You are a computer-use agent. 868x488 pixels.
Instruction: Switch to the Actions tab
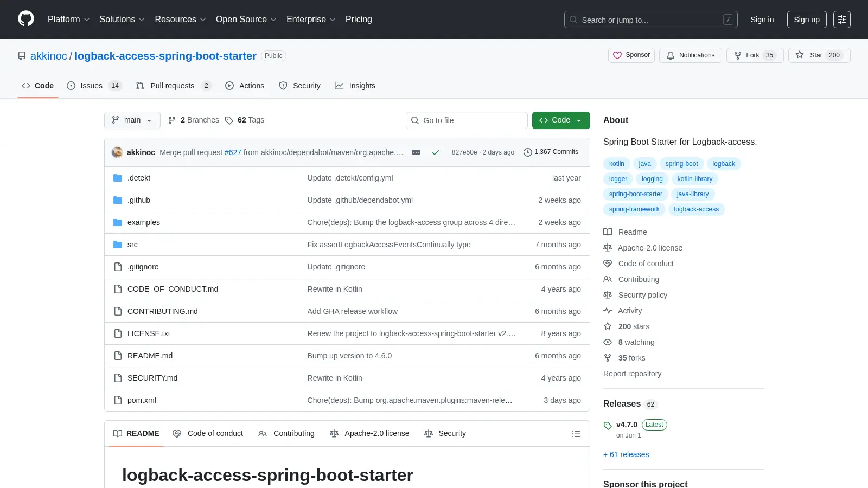coord(245,86)
